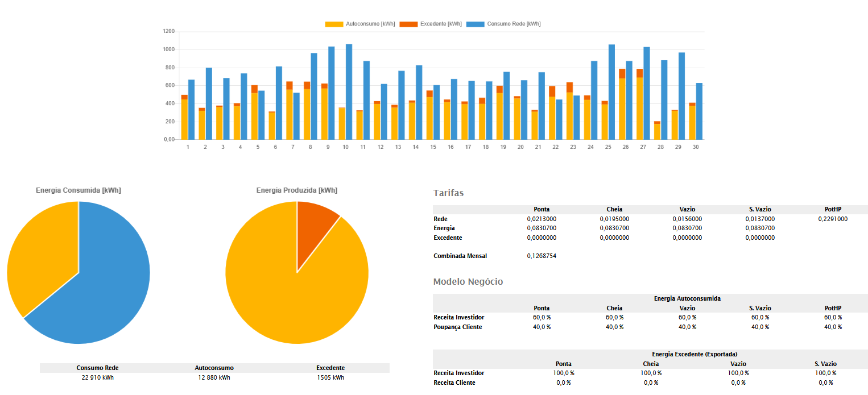This screenshot has width=868, height=395.
Task: Toggle the Autoconsumo [kWh] legend label
Action: (x=370, y=24)
